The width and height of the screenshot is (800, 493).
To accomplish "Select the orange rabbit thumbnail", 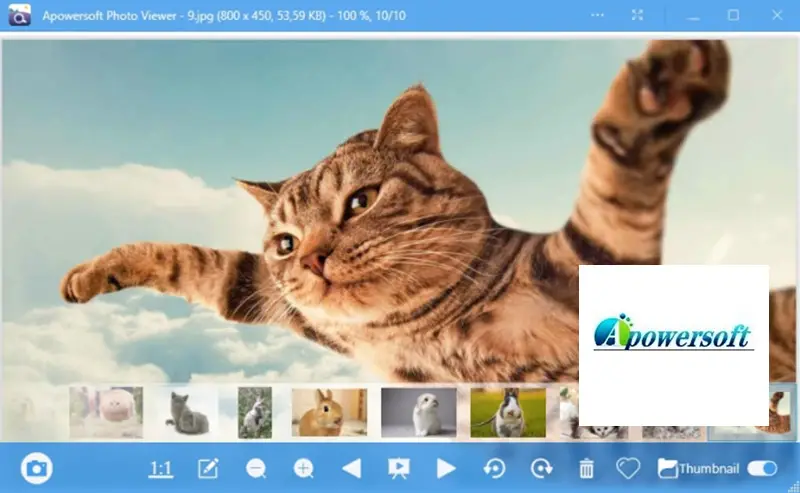I will [329, 412].
